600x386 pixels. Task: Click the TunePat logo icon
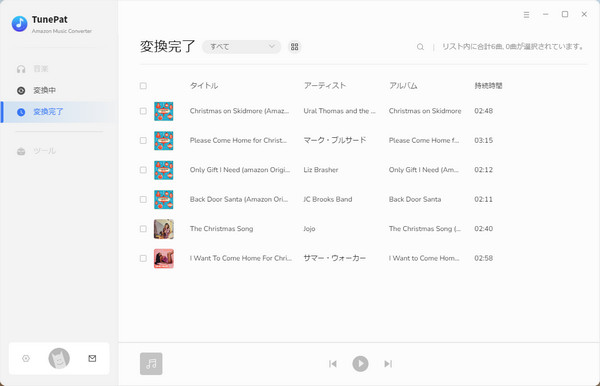click(20, 24)
